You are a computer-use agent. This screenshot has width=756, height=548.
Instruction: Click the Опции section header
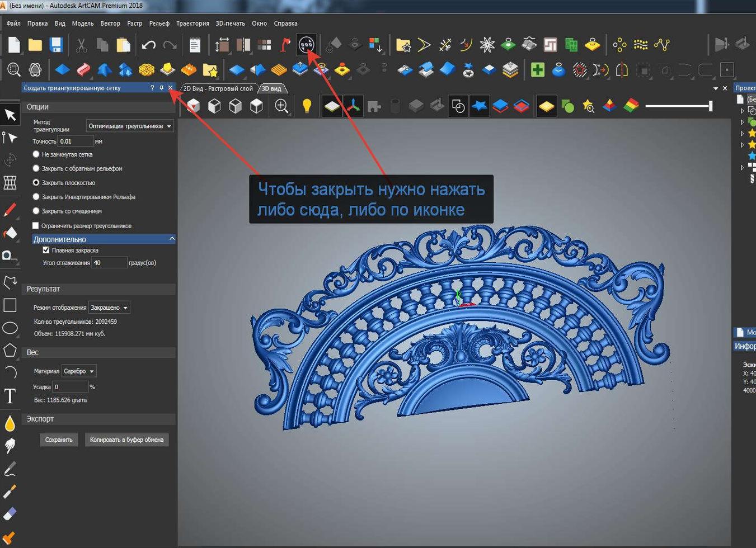[x=98, y=107]
